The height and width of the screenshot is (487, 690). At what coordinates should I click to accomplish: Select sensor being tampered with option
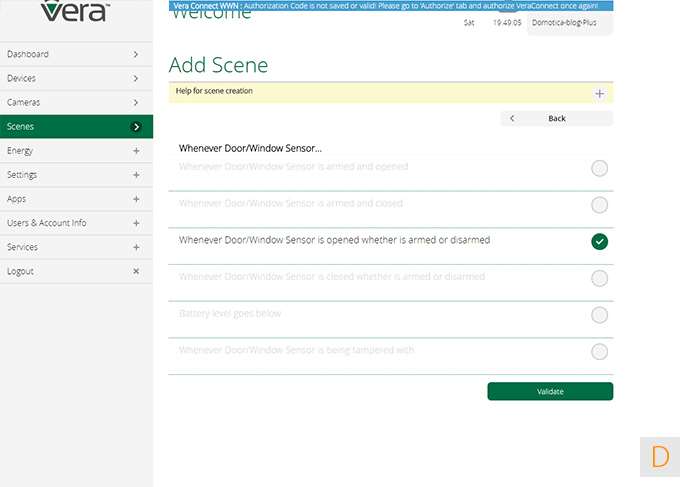point(599,351)
